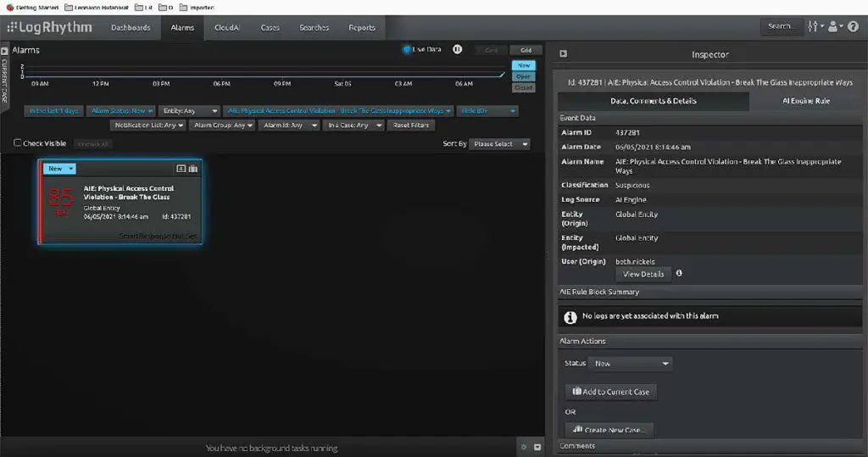
Task: Select Data, Comments & Details tab
Action: (x=654, y=101)
